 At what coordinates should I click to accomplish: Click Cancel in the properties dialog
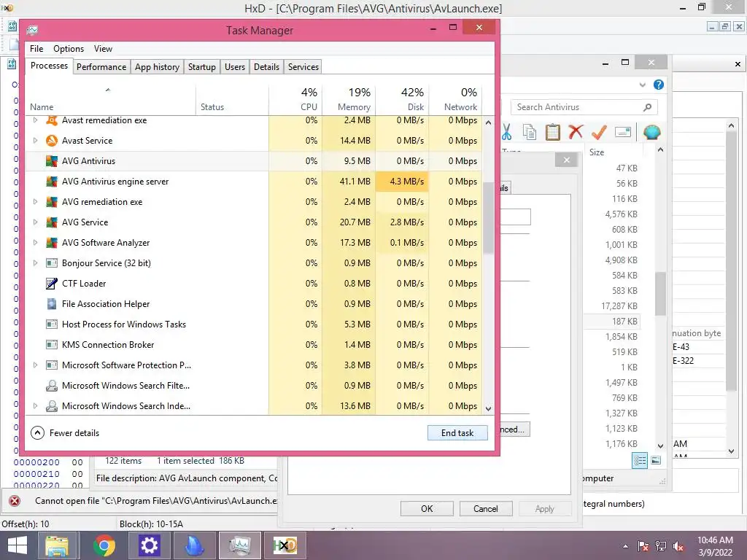click(x=485, y=508)
